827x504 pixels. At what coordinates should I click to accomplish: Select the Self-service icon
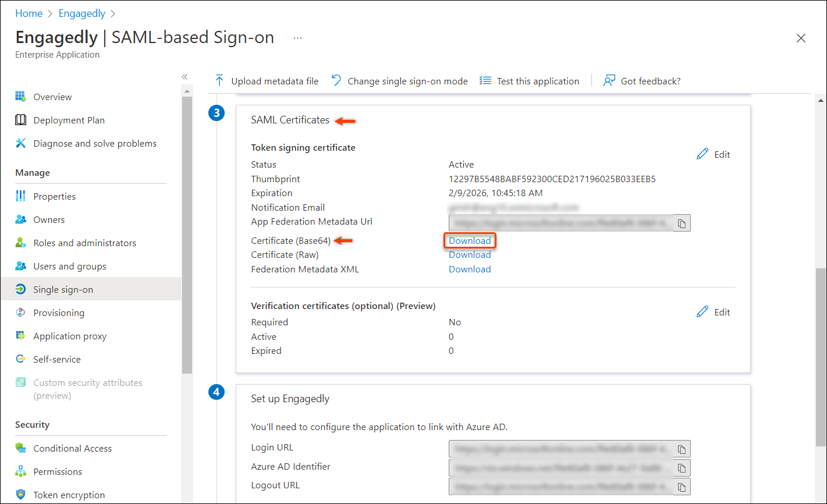(21, 359)
